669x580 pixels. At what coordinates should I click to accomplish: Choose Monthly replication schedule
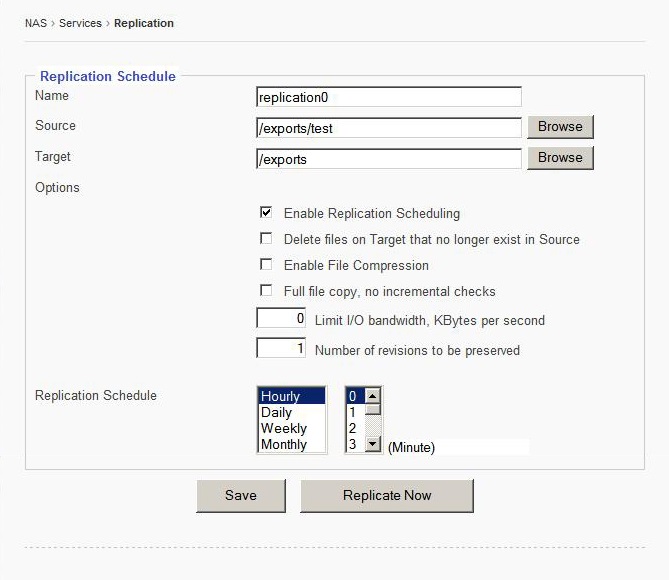(290, 444)
